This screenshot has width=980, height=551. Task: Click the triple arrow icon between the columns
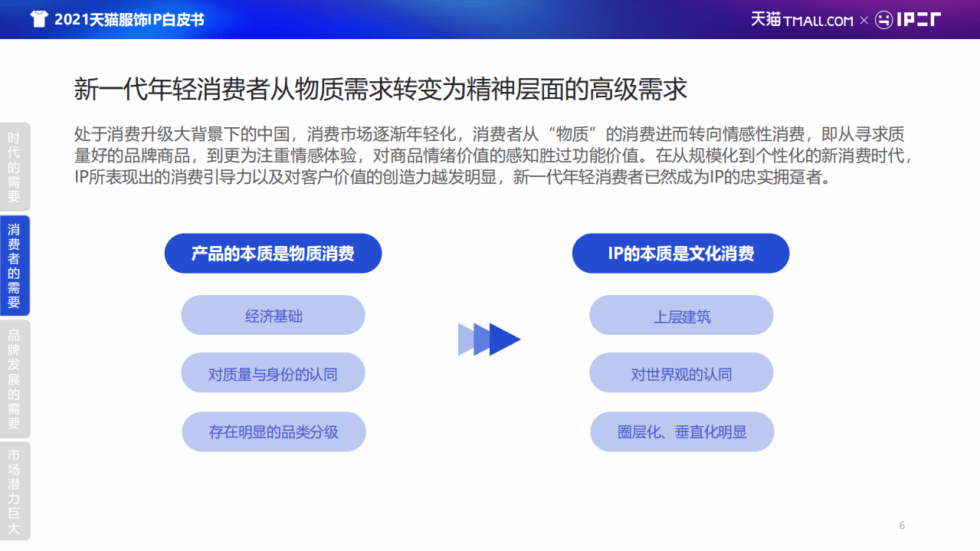489,339
